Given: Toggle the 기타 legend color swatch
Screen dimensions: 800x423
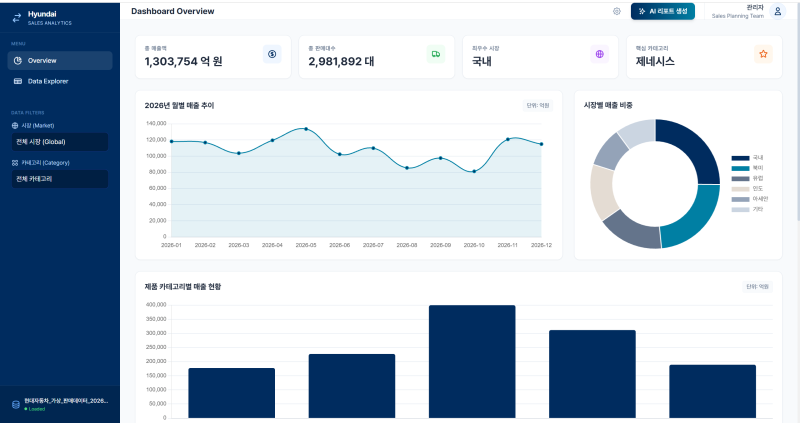Looking at the screenshot, I should coord(740,210).
